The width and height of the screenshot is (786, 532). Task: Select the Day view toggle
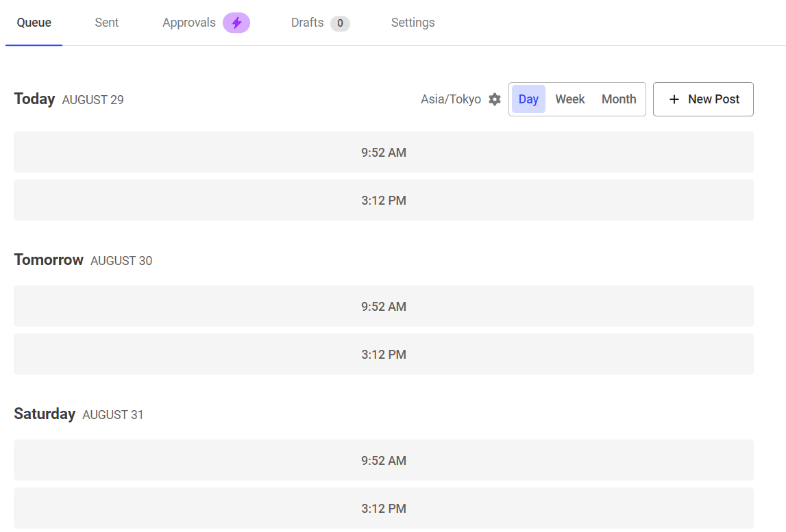tap(528, 99)
